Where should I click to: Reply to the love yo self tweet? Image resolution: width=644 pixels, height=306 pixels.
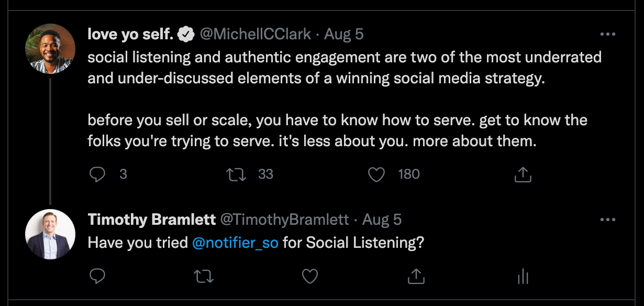97,174
